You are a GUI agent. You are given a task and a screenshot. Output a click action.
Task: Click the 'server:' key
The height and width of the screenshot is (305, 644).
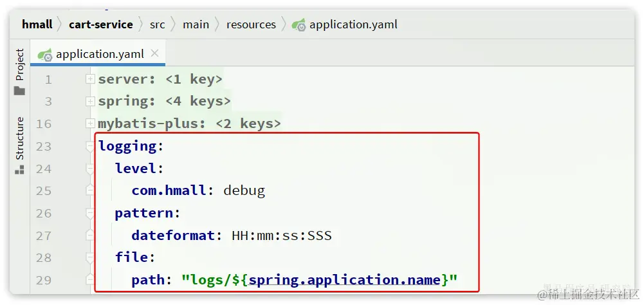coord(127,79)
